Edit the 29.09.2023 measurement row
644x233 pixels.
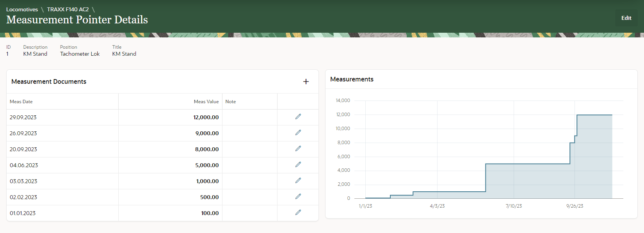click(x=298, y=116)
